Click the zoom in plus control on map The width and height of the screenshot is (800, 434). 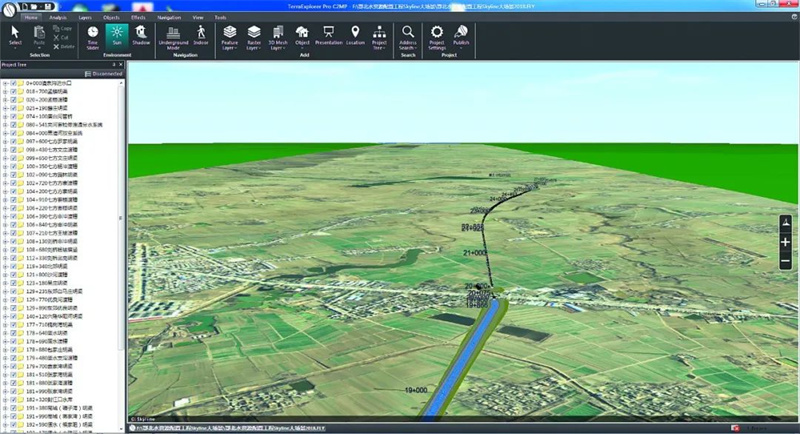[785, 243]
